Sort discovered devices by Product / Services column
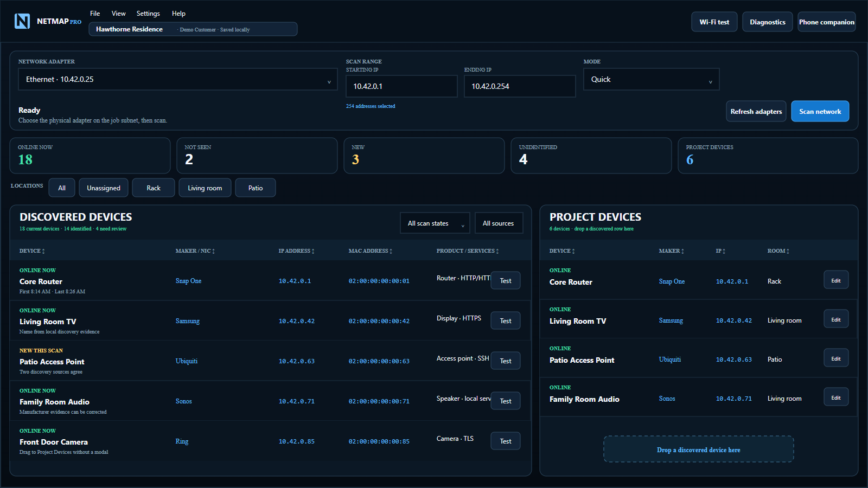Image resolution: width=868 pixels, height=488 pixels. click(x=468, y=251)
